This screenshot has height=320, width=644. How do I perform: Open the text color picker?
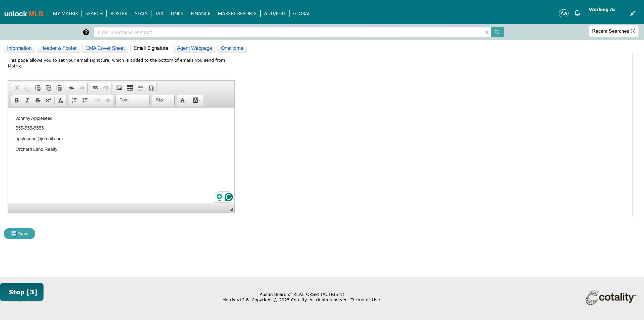point(184,100)
